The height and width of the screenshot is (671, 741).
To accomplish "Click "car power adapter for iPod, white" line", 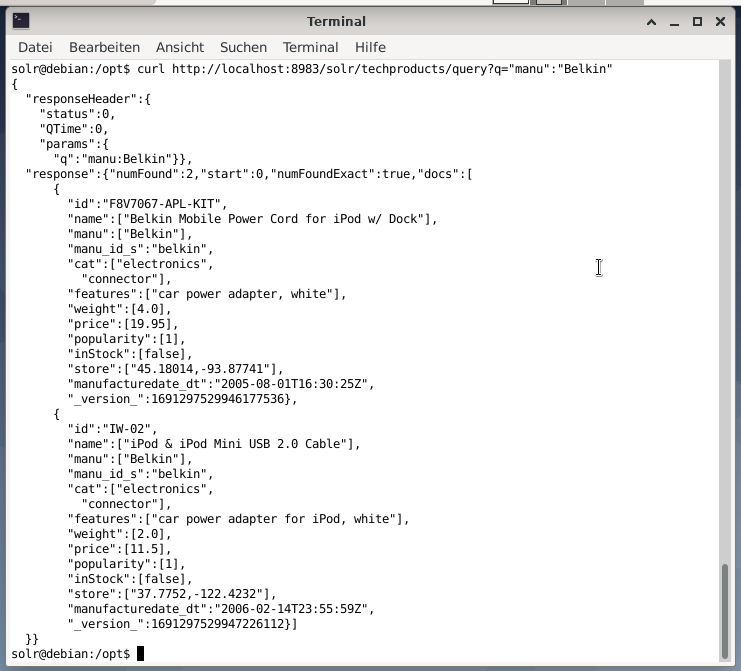I will (x=238, y=519).
